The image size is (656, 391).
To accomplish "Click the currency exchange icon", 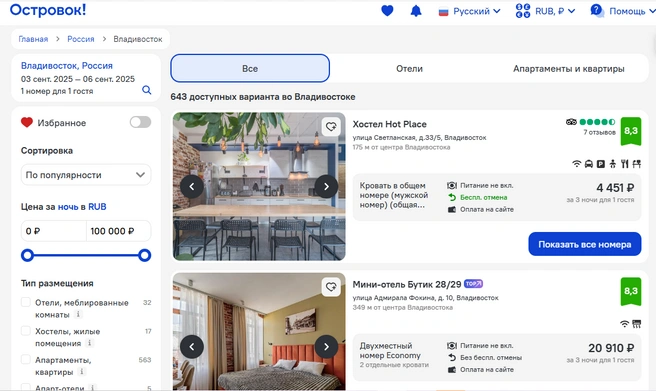I will [523, 11].
